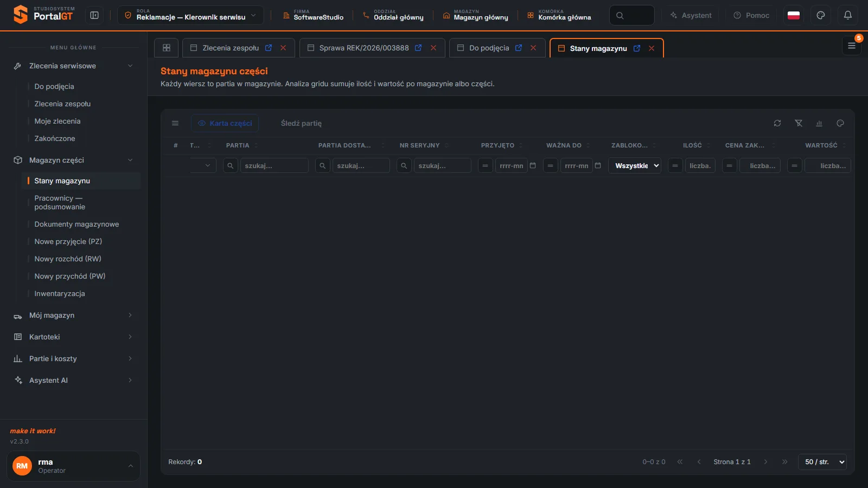Screen dimensions: 868x488
Task: Open the Pomoc help button
Action: (x=751, y=15)
